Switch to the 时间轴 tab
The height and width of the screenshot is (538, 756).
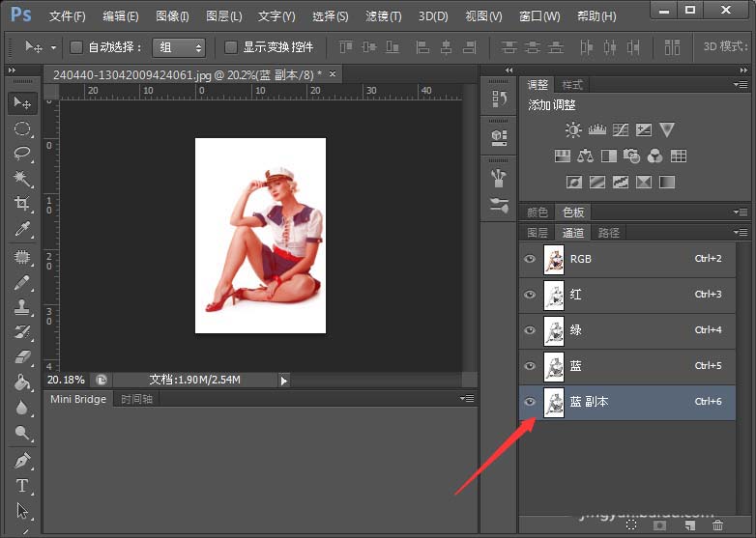(x=136, y=399)
